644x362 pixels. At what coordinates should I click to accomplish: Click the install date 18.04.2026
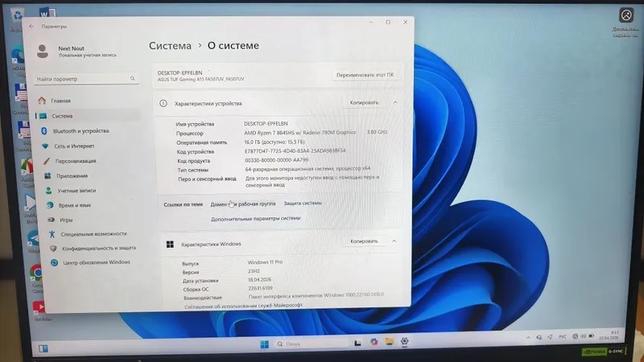259,279
